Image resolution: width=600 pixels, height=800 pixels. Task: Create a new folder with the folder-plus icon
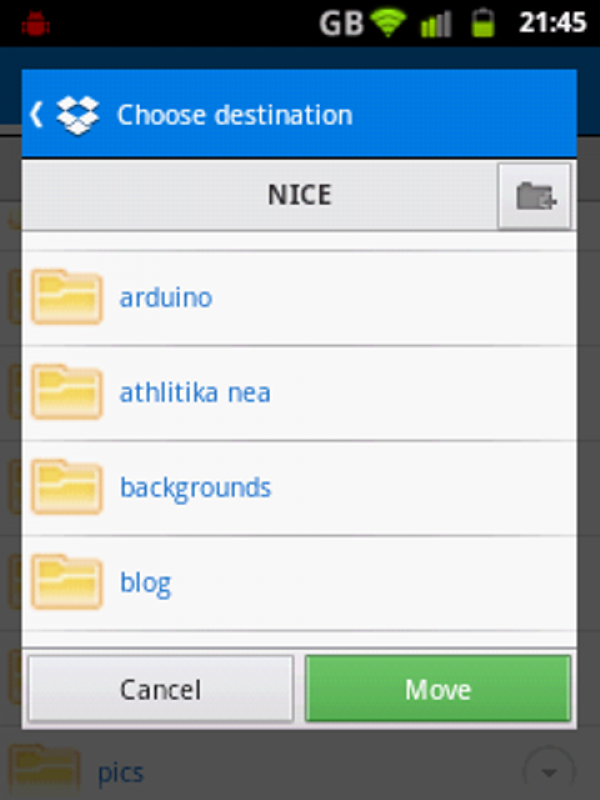(x=534, y=196)
